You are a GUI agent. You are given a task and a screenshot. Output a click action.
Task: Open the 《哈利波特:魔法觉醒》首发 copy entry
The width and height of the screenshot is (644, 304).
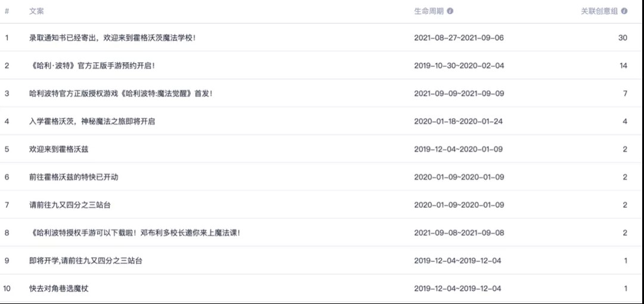pyautogui.click(x=120, y=94)
